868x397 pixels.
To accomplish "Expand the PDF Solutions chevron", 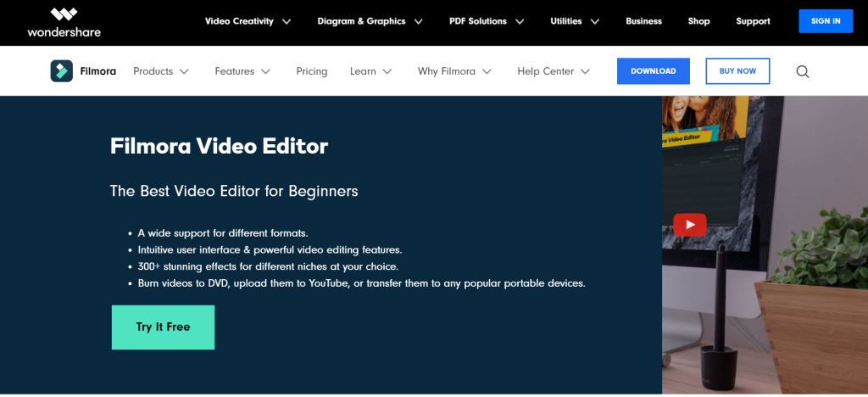I will point(520,21).
